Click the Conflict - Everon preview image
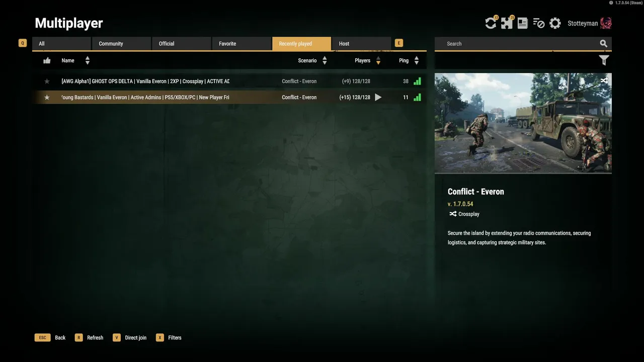The image size is (644, 362). [523, 123]
